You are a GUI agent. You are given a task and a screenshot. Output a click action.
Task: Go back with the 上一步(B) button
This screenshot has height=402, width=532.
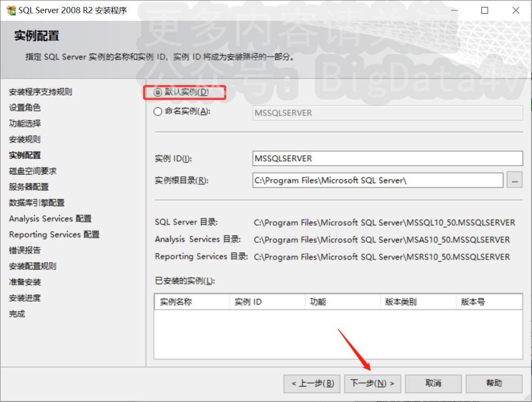(312, 384)
